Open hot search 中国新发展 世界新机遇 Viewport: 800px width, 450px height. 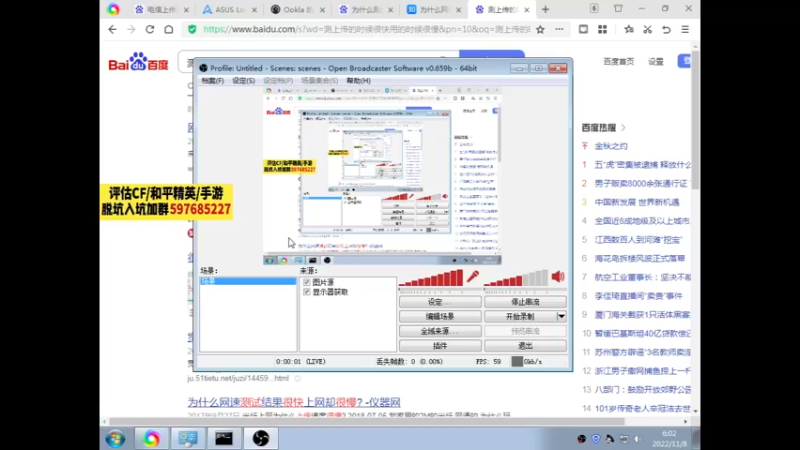click(x=637, y=203)
